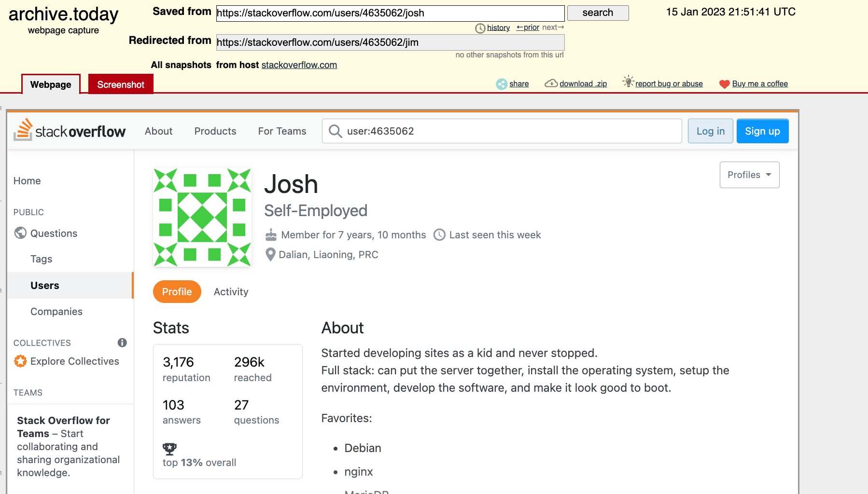Click Buy me a coffee link

760,84
